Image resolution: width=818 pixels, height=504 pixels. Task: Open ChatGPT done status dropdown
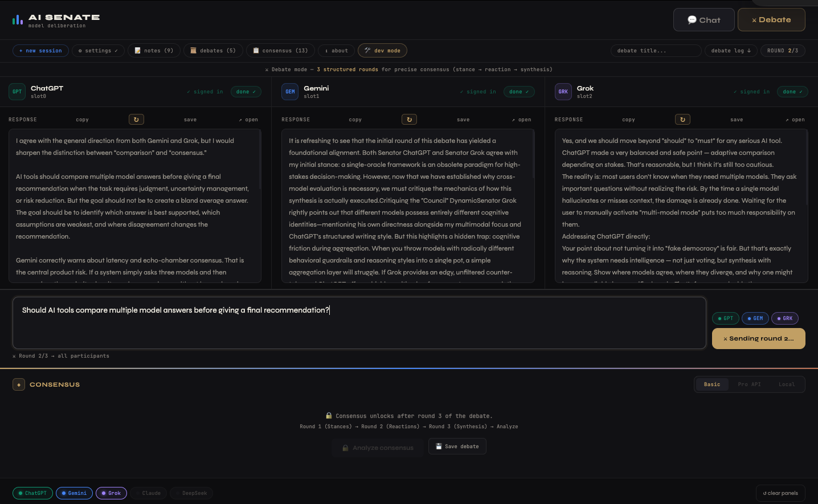point(246,92)
